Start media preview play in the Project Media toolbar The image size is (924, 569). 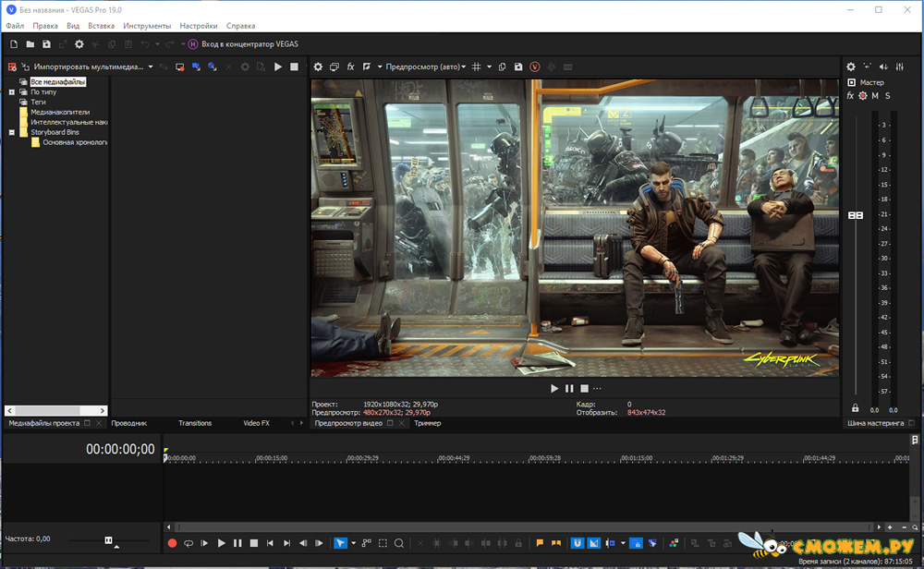(278, 67)
